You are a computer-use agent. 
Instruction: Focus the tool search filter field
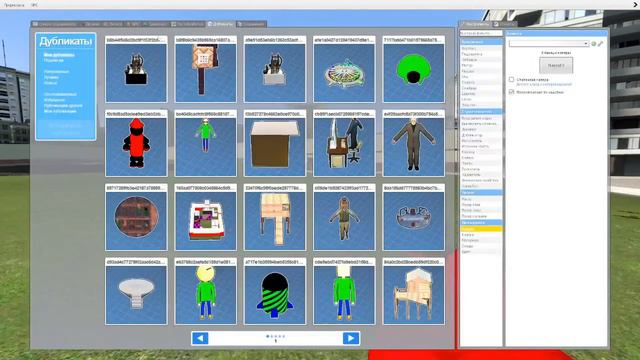(481, 33)
